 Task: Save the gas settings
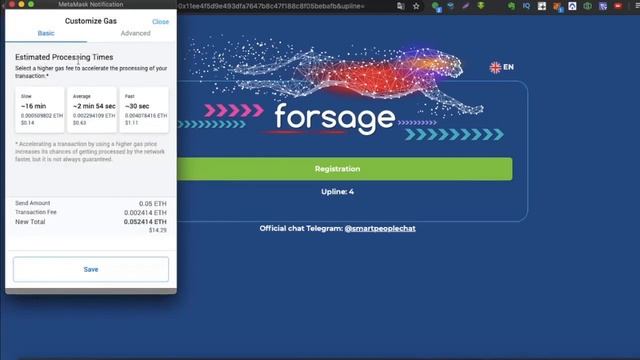click(91, 269)
